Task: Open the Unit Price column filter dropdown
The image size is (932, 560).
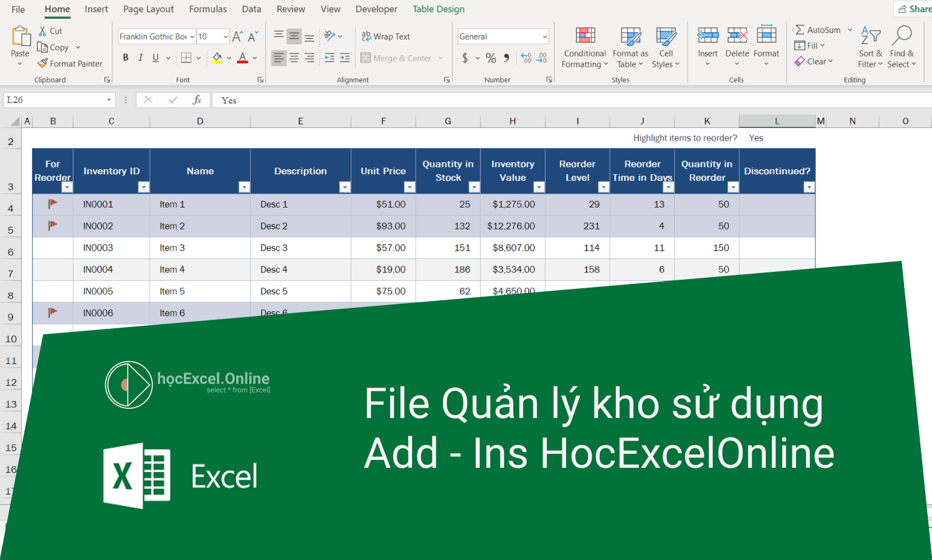Action: point(410,187)
